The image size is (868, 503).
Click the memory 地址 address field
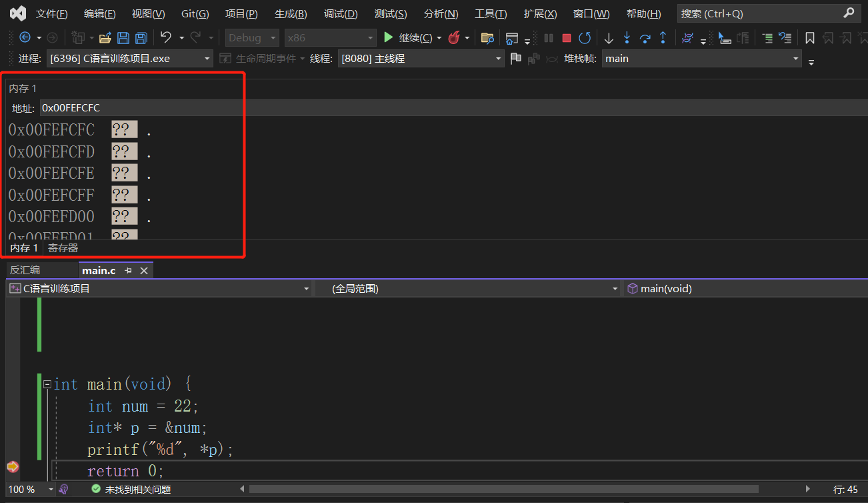tap(453, 107)
